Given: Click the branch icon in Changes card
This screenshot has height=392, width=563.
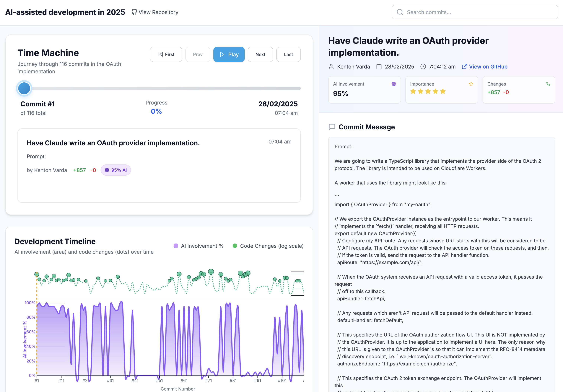Looking at the screenshot, I should [x=548, y=84].
